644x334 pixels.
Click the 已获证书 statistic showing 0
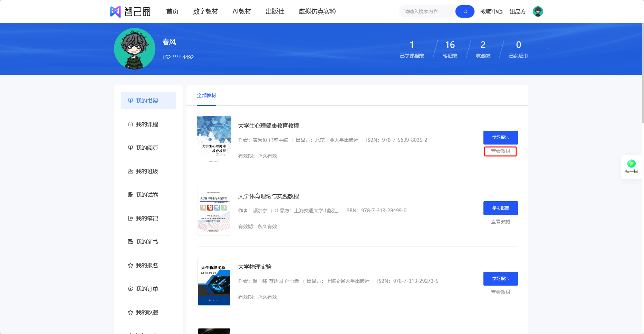(x=519, y=49)
